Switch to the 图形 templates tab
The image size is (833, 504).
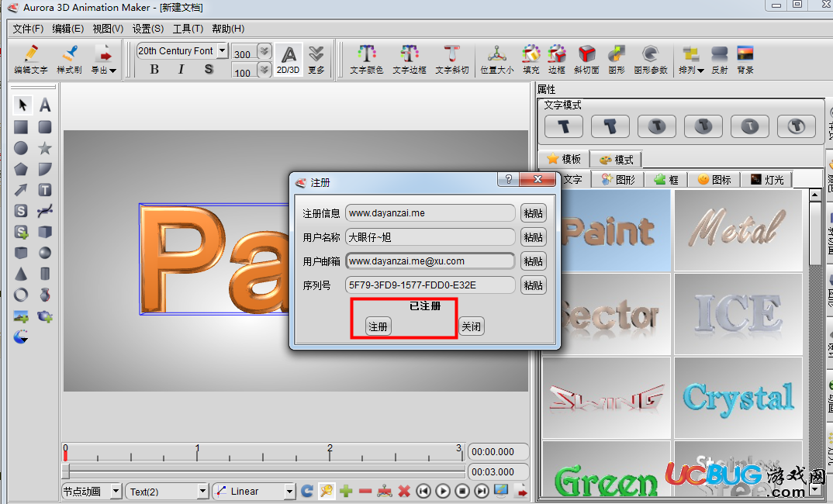pyautogui.click(x=618, y=180)
